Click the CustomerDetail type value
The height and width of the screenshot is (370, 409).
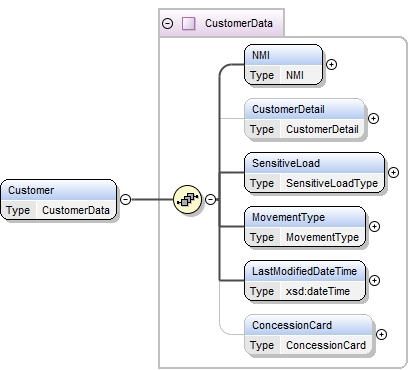pos(322,129)
